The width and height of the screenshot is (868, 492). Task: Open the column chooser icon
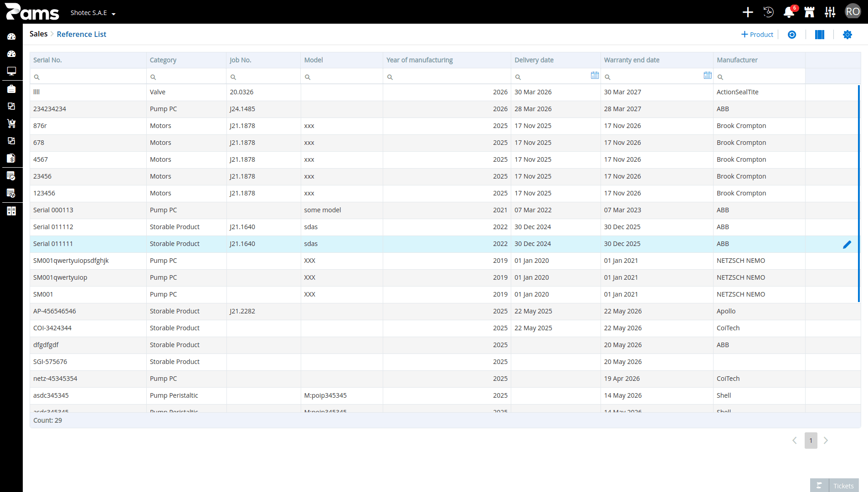click(819, 35)
